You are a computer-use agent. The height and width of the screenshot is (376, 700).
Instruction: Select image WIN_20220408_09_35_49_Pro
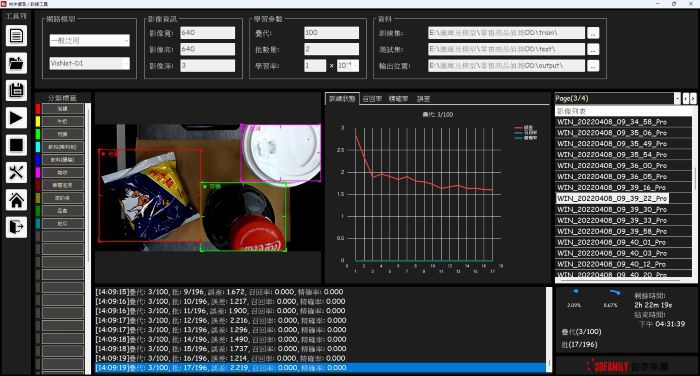point(612,144)
